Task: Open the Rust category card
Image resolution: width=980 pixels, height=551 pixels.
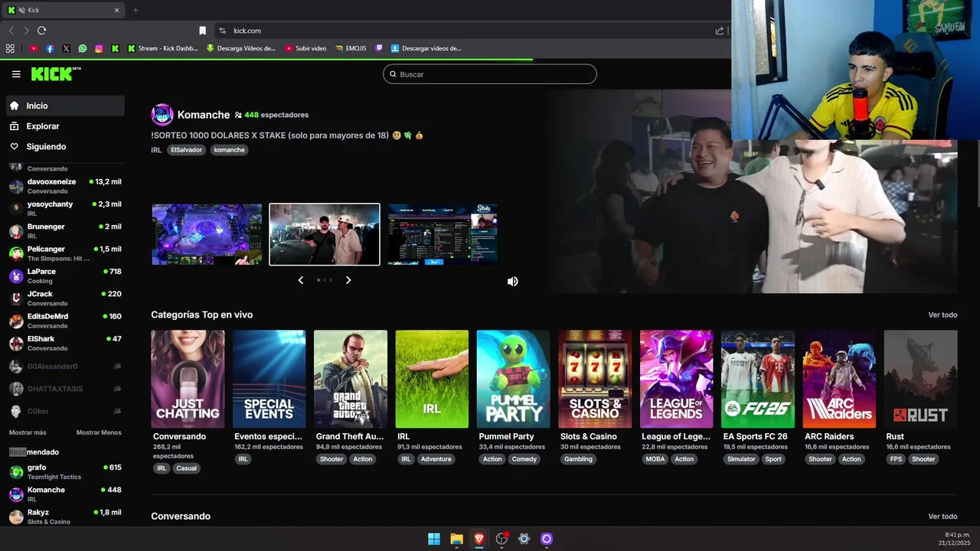Action: 920,379
